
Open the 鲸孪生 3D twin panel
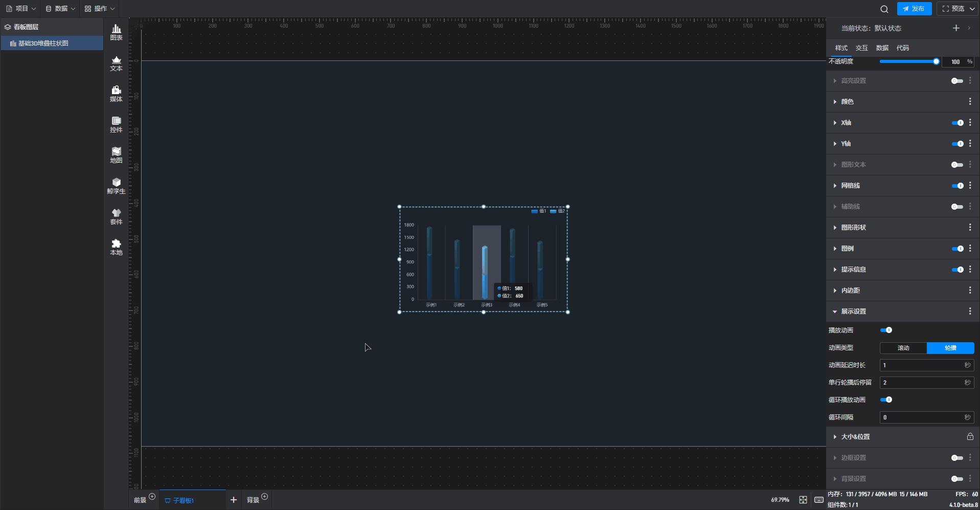coord(116,186)
